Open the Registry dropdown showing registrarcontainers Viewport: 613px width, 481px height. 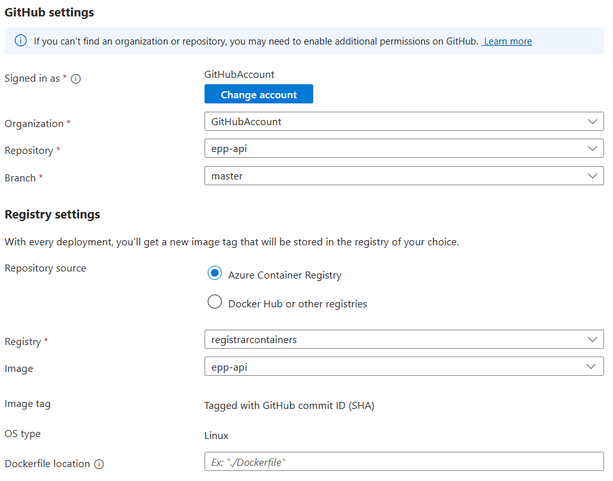[404, 339]
